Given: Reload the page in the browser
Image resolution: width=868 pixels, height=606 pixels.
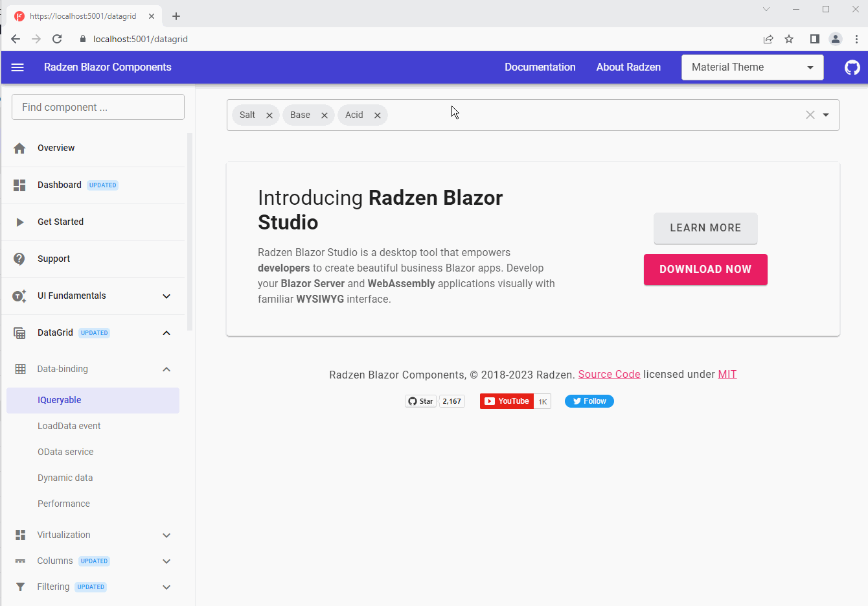Looking at the screenshot, I should click(x=57, y=39).
